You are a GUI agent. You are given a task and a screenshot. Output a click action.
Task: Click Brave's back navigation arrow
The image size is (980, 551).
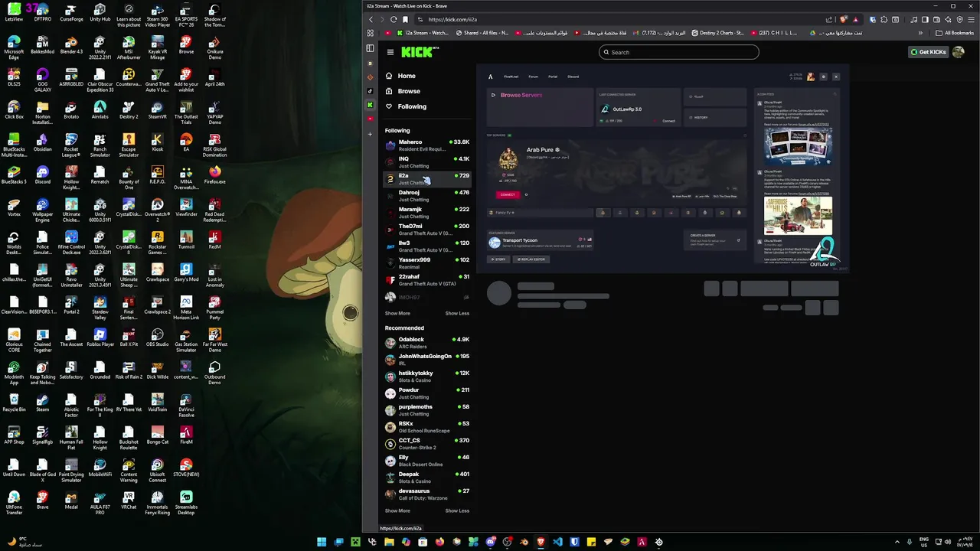(371, 19)
